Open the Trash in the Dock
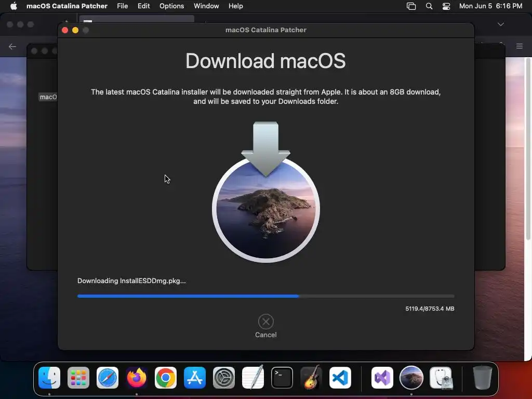This screenshot has height=399, width=532. 483,378
